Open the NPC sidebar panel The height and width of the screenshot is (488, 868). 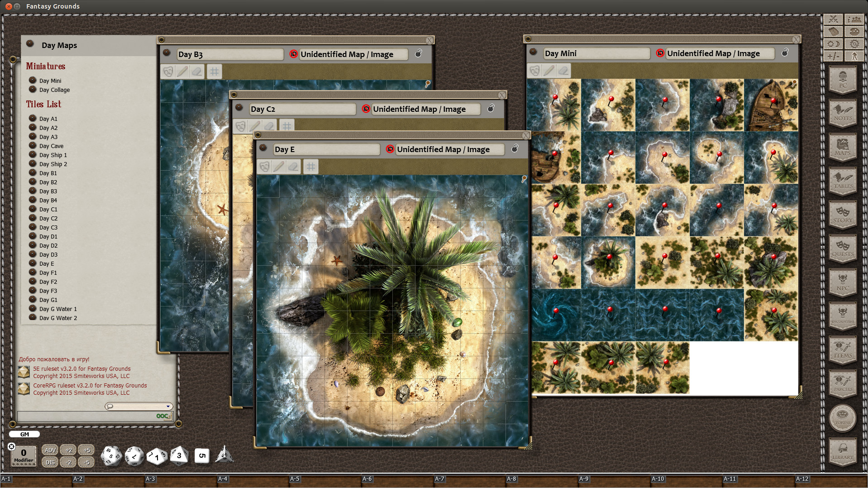[x=842, y=282]
